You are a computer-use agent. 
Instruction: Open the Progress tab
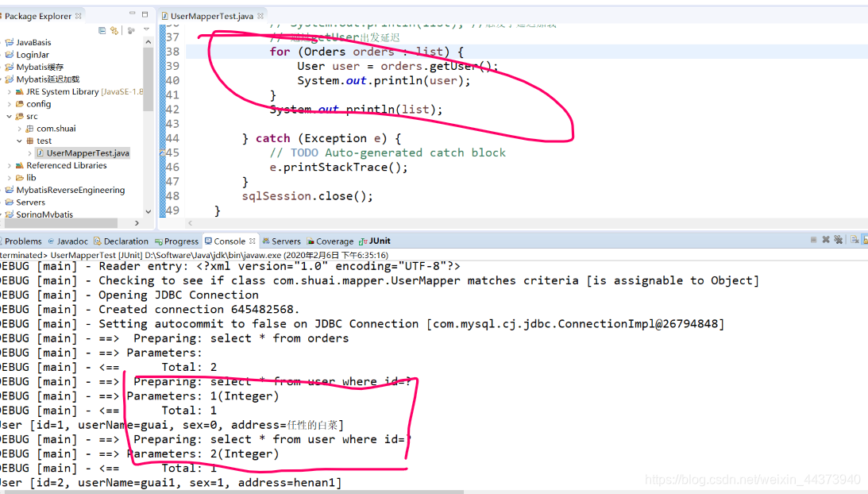point(176,241)
